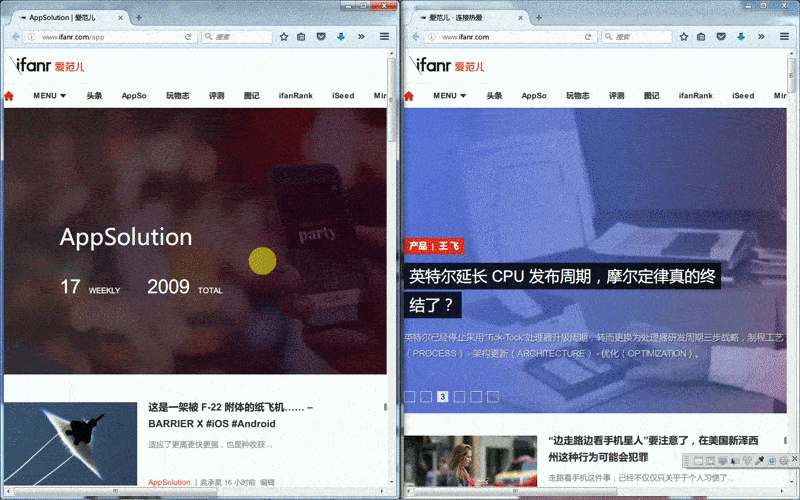The height and width of the screenshot is (500, 800).
Task: Bookmark the ifanr homepage with the star
Action: [x=684, y=37]
